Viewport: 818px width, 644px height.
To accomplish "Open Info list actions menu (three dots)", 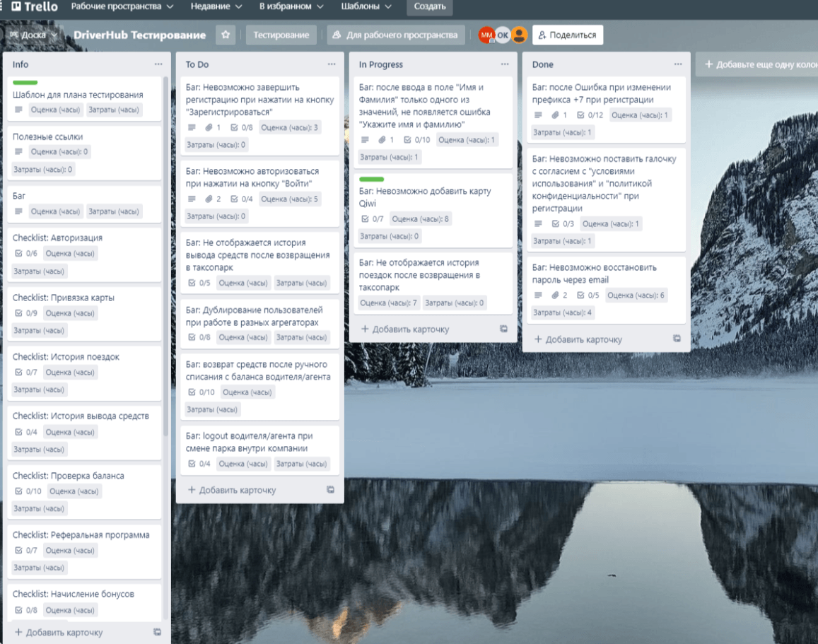I will tap(158, 64).
